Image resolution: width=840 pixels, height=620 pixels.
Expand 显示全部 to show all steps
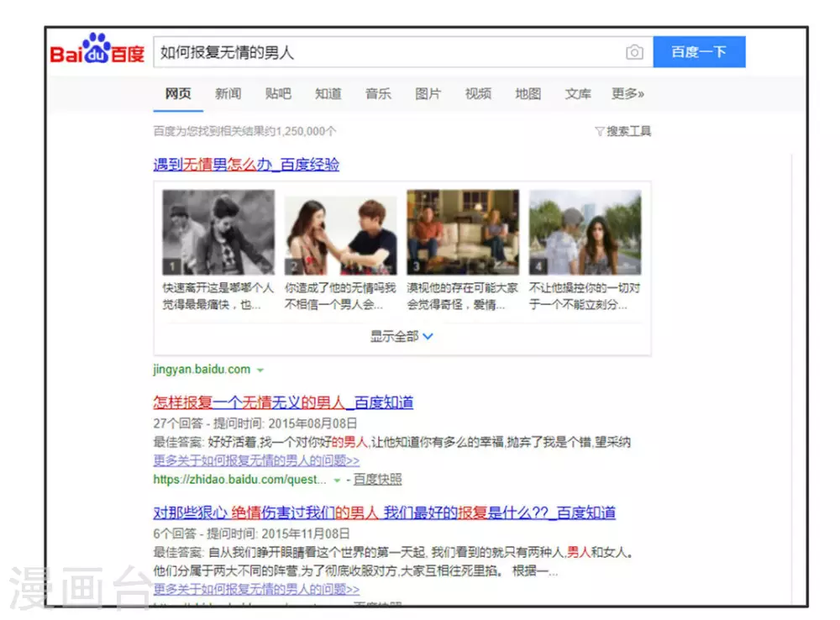(402, 336)
